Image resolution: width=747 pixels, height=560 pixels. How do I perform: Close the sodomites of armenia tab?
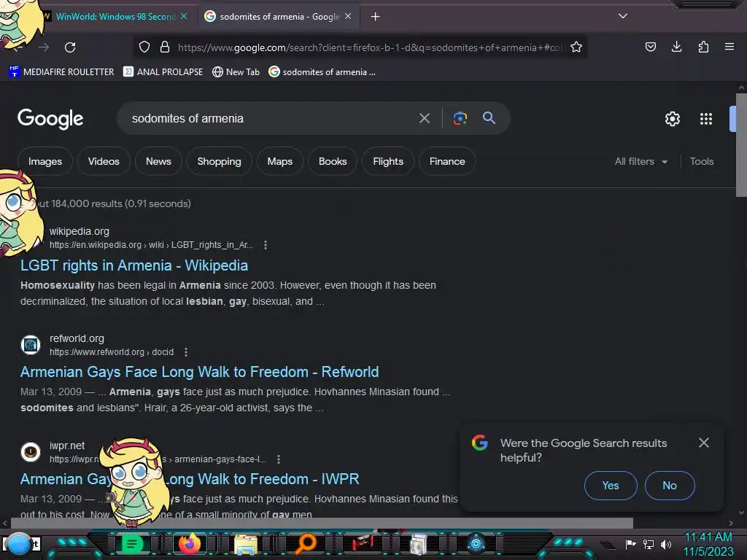pos(348,16)
